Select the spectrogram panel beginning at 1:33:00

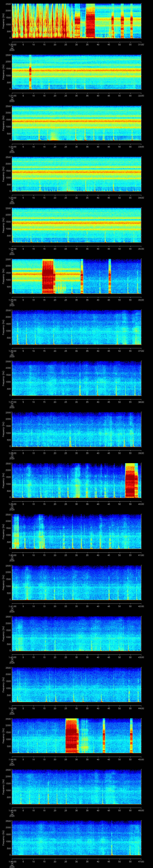click(77, 174)
